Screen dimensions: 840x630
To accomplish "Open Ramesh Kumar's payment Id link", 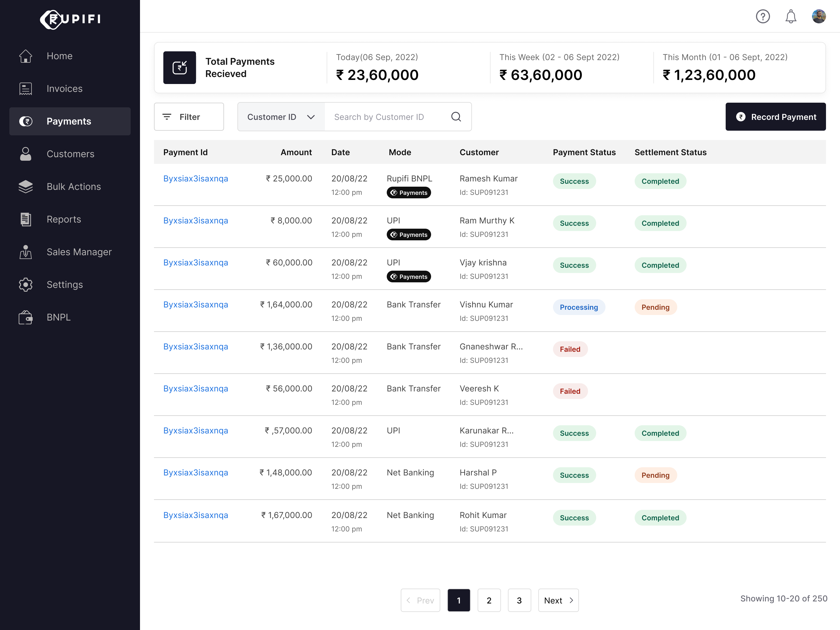I will [x=196, y=178].
